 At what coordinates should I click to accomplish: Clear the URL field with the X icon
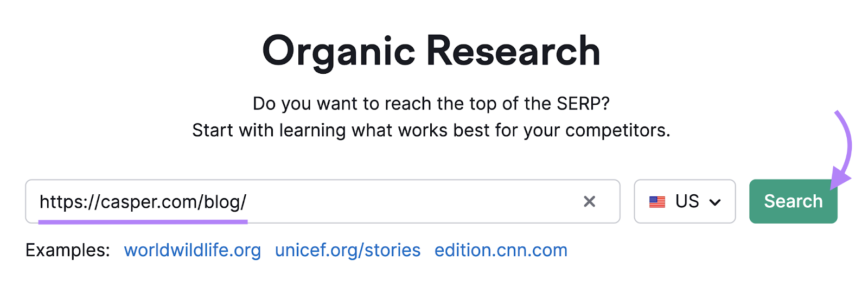(x=589, y=202)
